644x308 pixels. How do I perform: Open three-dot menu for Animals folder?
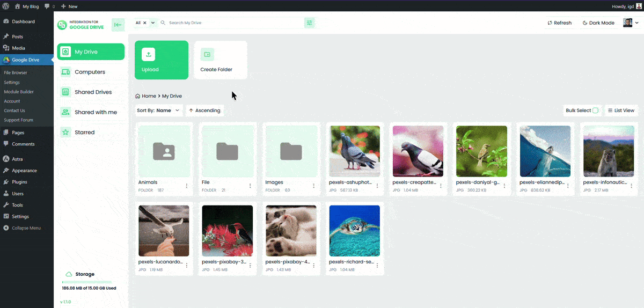[x=187, y=186]
